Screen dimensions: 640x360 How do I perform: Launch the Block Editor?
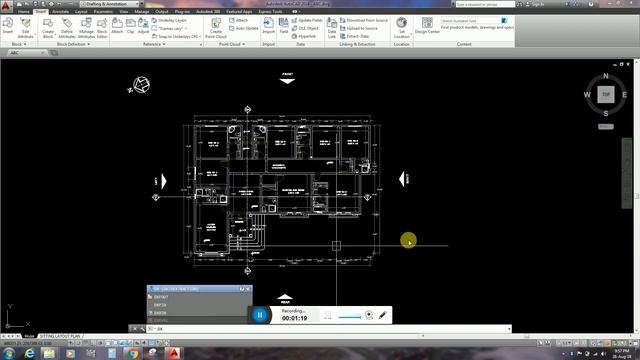click(102, 27)
